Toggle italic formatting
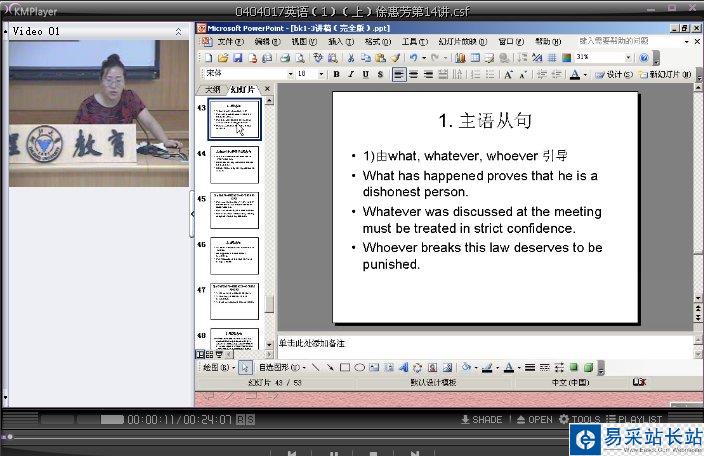The width and height of the screenshot is (704, 456). 351,74
